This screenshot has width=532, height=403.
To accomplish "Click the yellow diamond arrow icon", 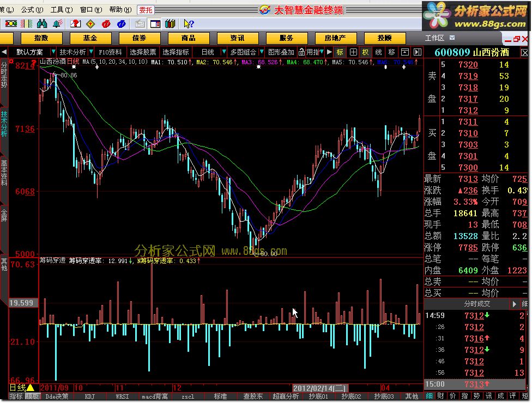I will (x=90, y=24).
